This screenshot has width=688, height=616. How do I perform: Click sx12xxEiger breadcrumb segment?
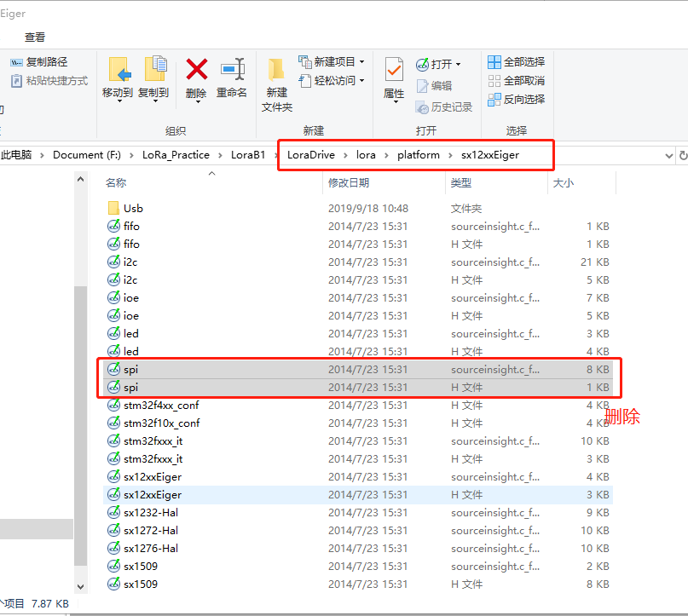489,155
